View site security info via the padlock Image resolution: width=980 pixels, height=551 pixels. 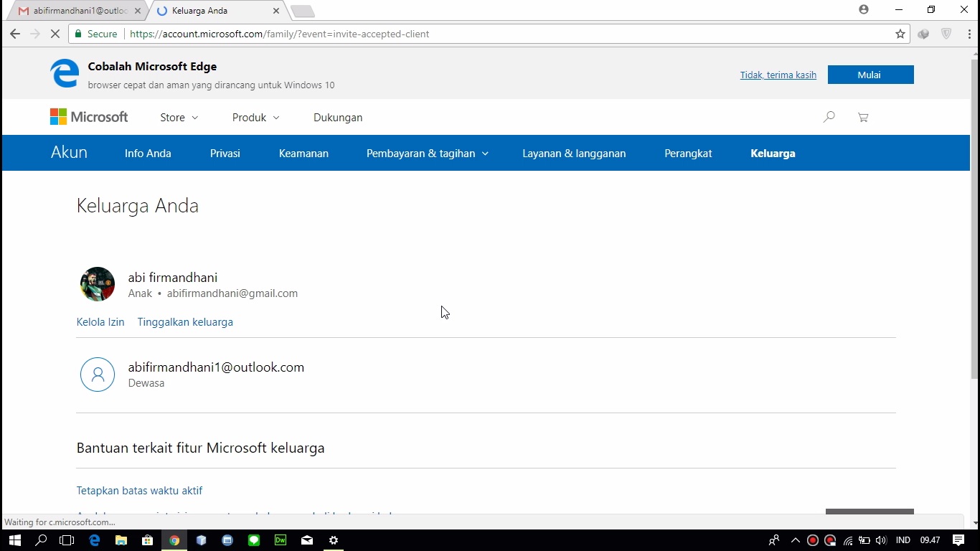point(78,34)
